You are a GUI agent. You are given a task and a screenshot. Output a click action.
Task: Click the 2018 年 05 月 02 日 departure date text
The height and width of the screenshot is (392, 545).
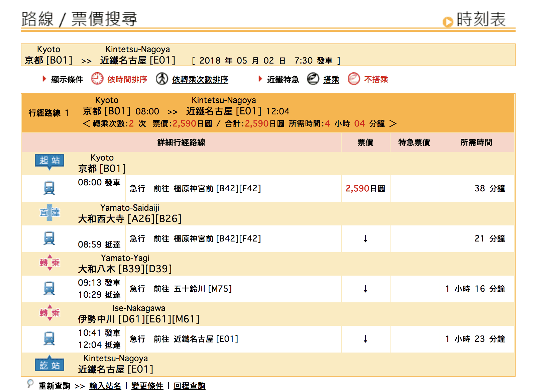(242, 61)
